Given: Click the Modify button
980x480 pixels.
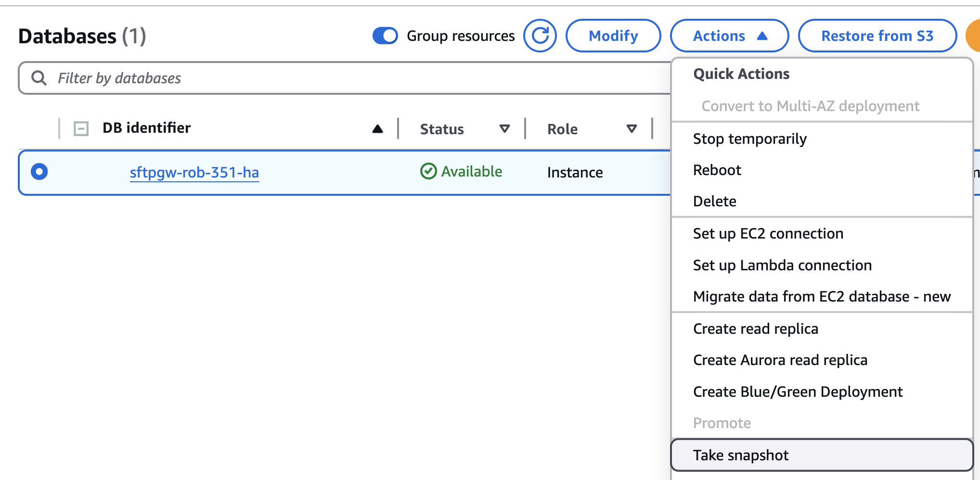Looking at the screenshot, I should (x=613, y=36).
